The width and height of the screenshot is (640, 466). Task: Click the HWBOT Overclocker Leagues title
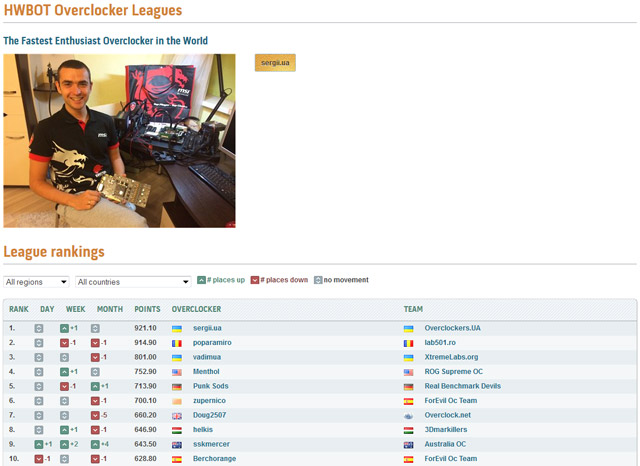point(93,10)
